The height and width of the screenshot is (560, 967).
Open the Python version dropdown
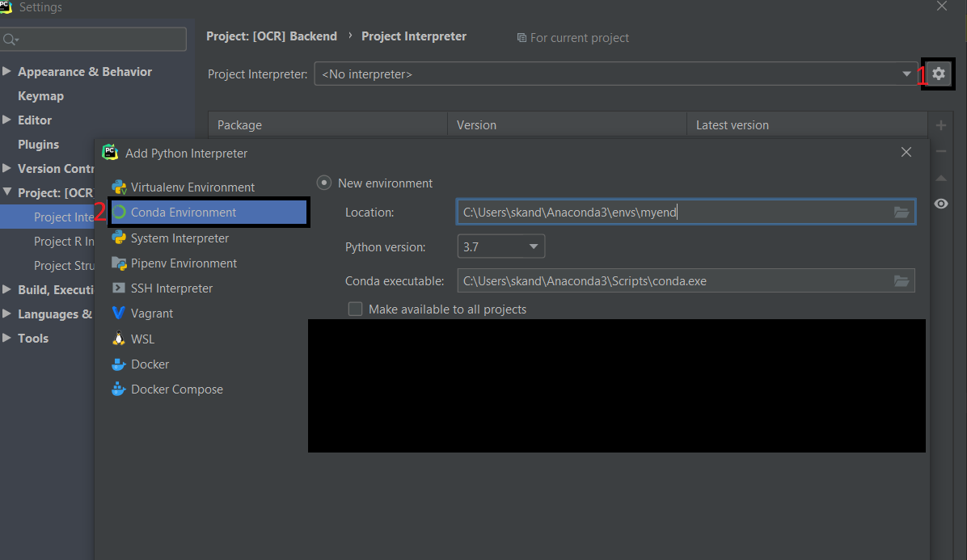pos(500,246)
